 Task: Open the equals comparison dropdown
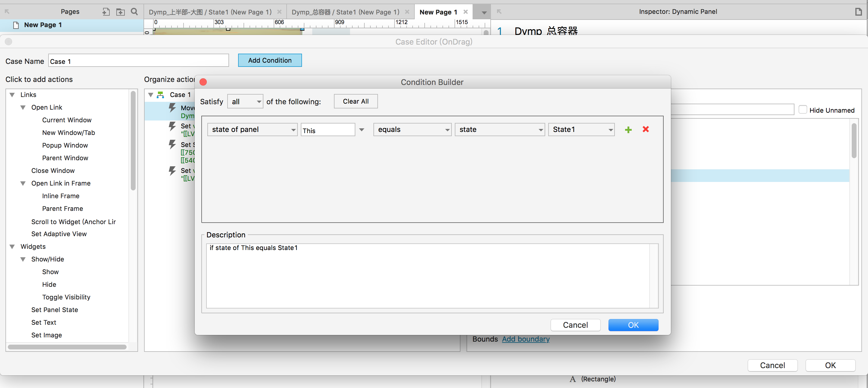412,130
